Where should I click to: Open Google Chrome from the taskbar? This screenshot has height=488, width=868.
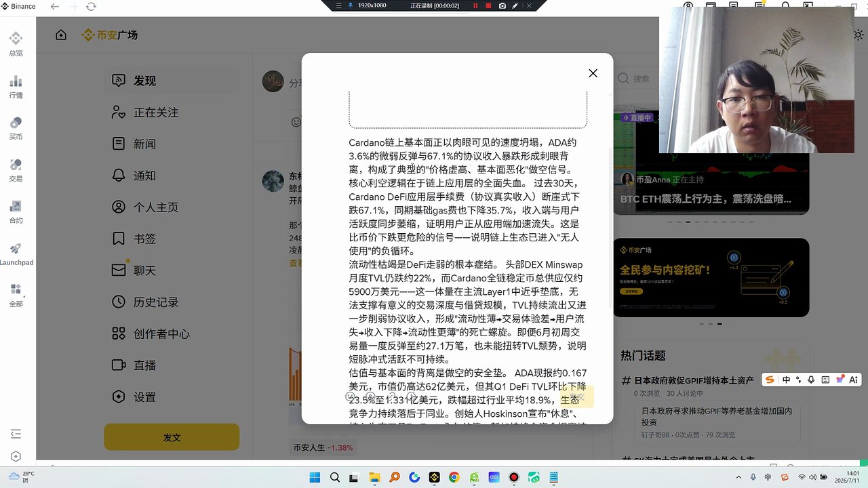[454, 478]
